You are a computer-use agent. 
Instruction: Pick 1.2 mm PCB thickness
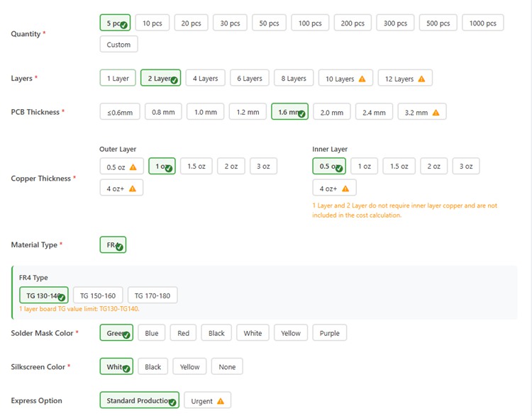pos(248,112)
